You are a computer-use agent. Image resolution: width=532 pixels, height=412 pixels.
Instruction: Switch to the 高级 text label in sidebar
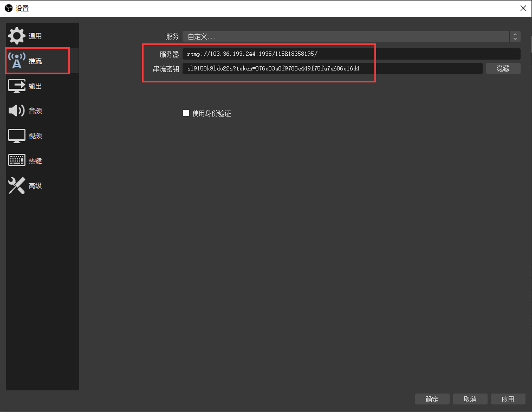point(35,185)
